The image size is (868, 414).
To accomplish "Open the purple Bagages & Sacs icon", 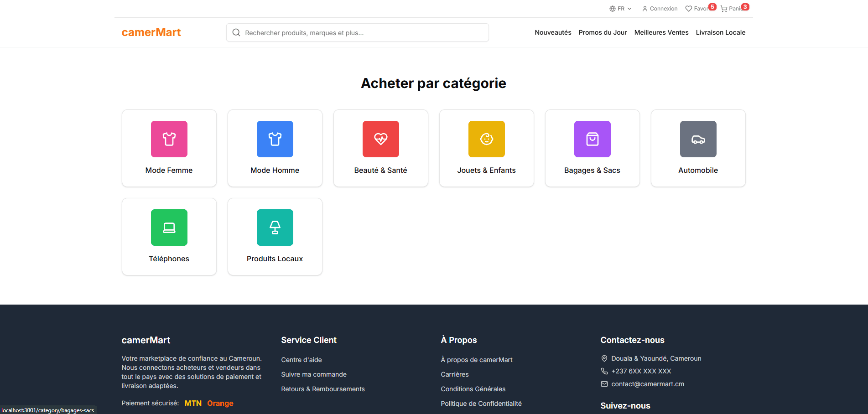I will 592,139.
